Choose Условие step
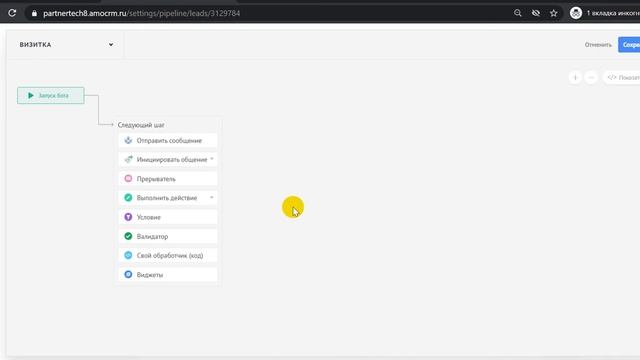 pos(168,217)
